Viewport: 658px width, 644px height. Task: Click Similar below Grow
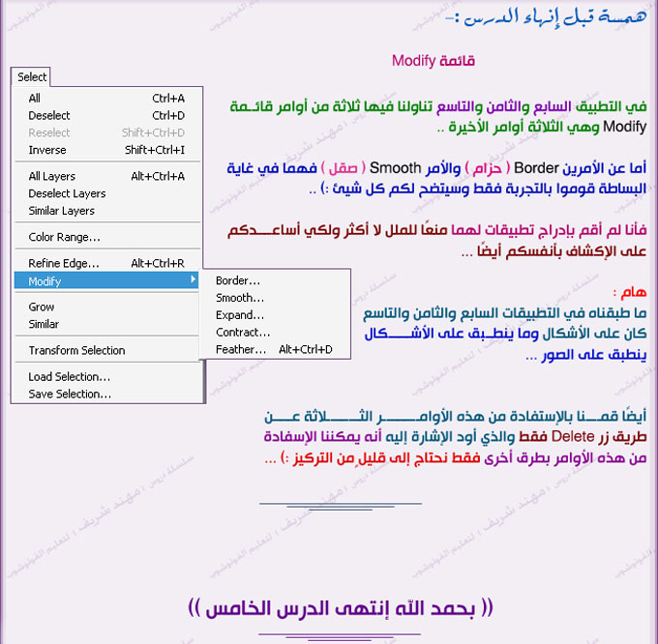[107, 324]
